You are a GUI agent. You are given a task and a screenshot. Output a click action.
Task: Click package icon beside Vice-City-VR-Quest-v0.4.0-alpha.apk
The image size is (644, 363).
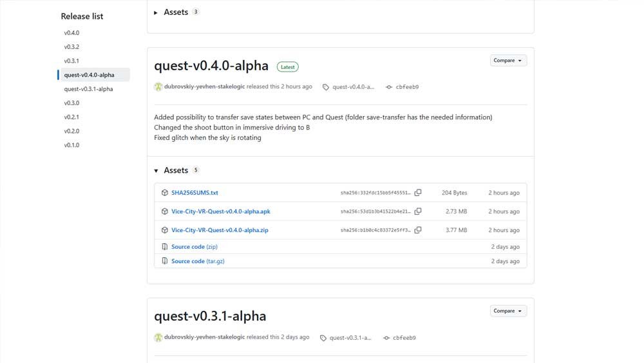(x=165, y=211)
